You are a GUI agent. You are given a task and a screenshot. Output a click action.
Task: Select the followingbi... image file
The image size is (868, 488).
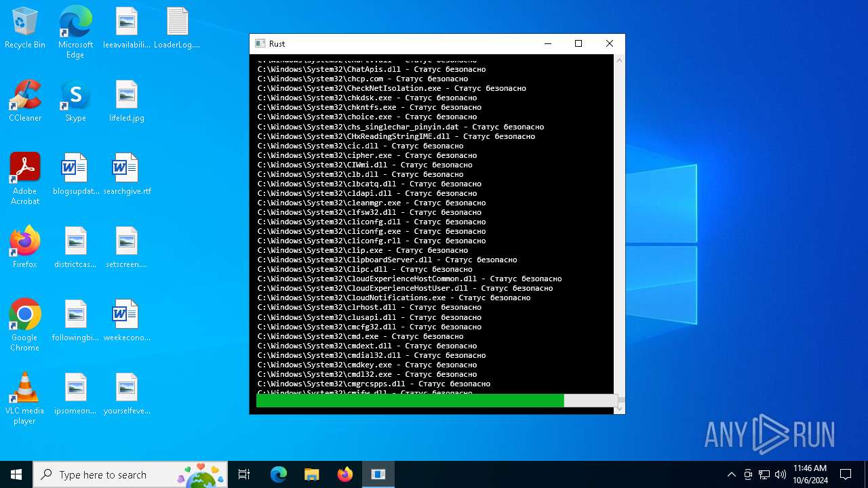[75, 321]
